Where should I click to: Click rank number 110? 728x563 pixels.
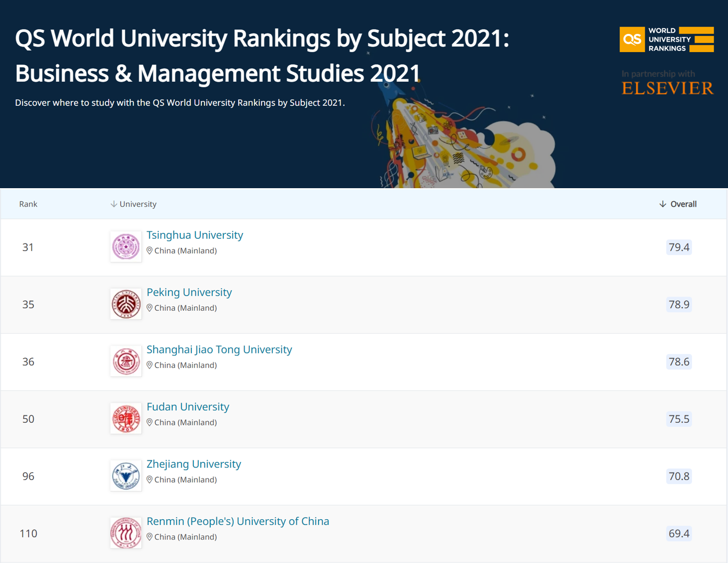(28, 534)
